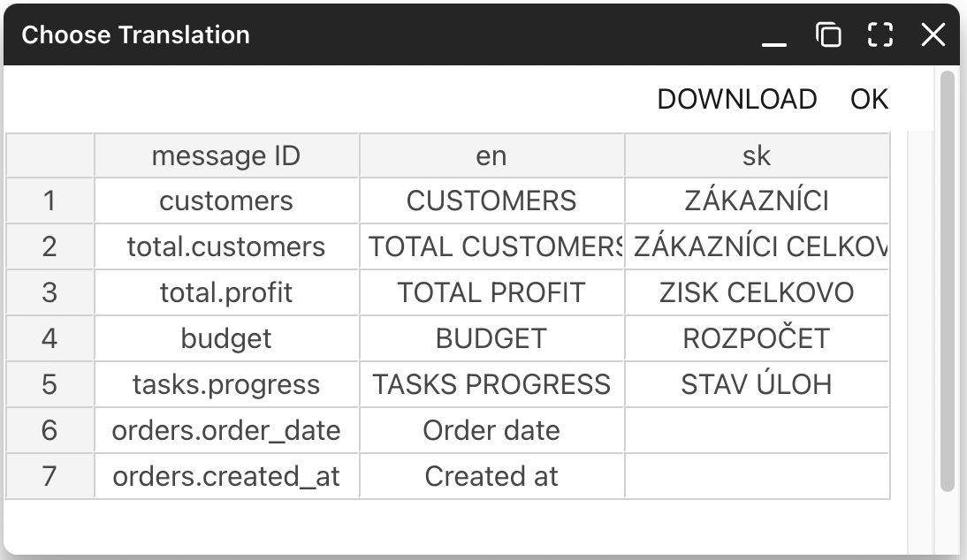Select row header number 7
The image size is (967, 560).
(50, 476)
